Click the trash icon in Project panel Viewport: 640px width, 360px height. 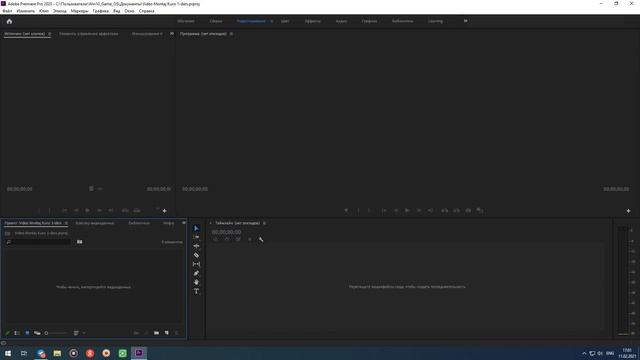(x=177, y=333)
